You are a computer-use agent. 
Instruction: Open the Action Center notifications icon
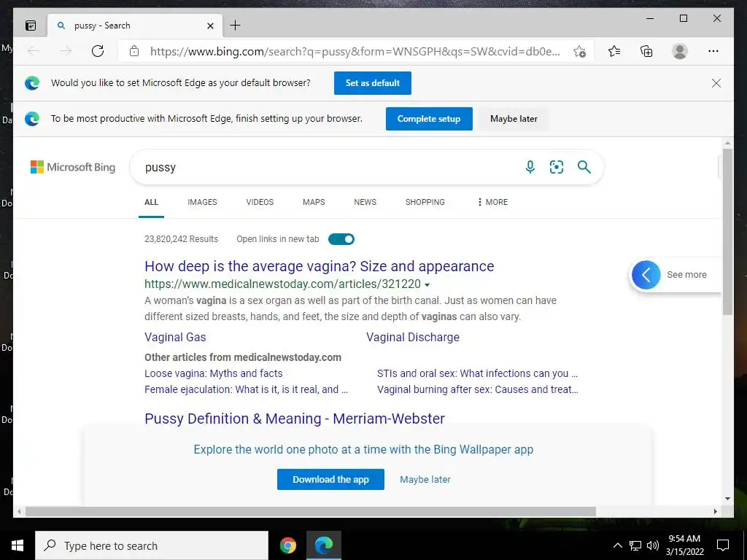point(723,545)
